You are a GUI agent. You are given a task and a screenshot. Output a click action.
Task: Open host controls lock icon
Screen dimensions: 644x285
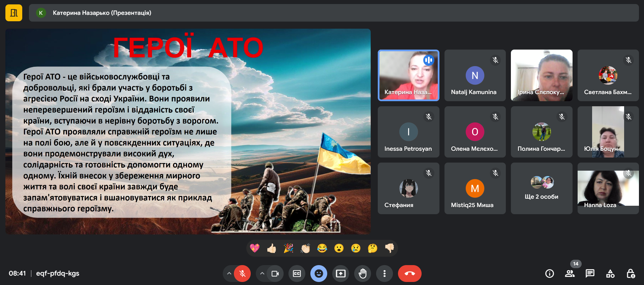(631, 274)
